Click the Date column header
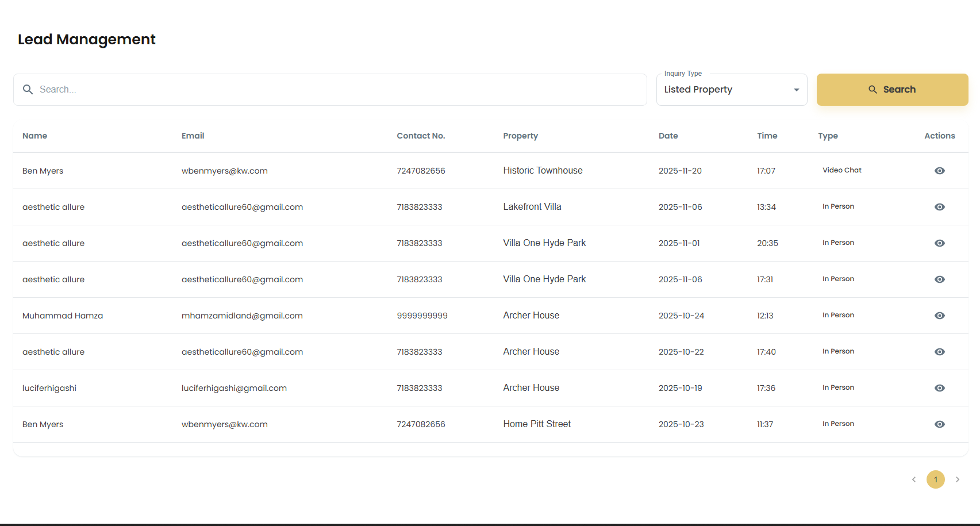The width and height of the screenshot is (980, 526). [668, 136]
